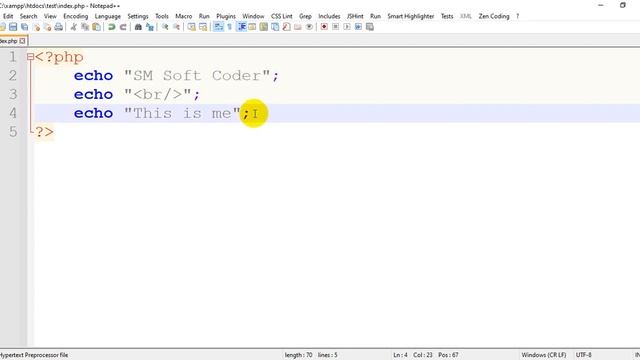Click the Document Map toolbar icon
Screen dimensions: 640x360
click(x=264, y=27)
